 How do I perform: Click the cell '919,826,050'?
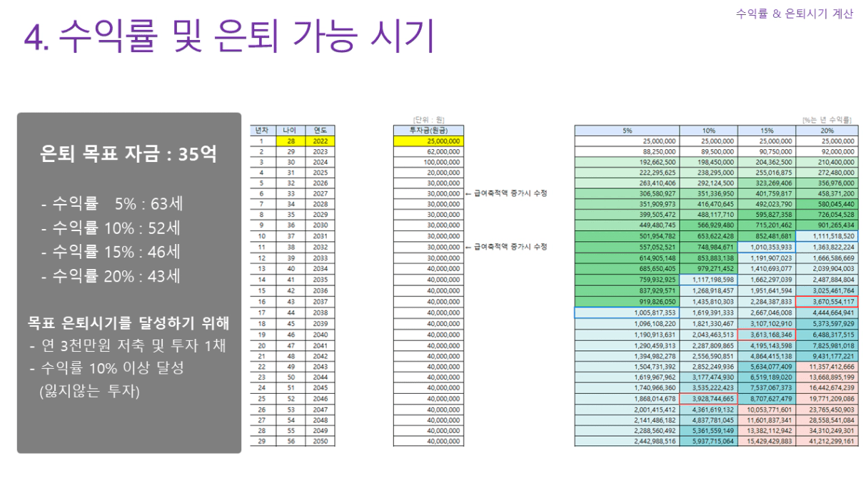click(x=627, y=302)
